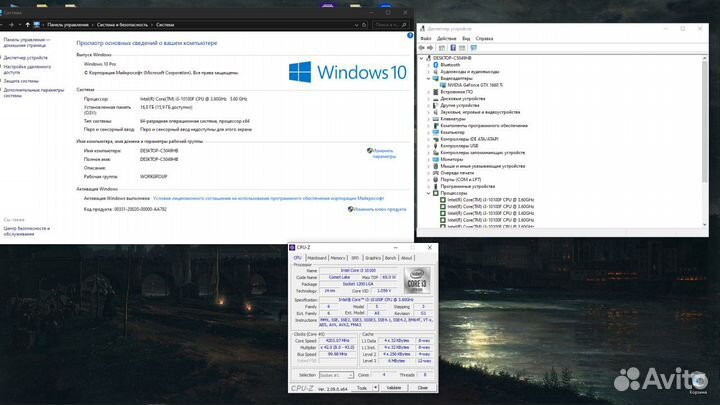Viewport: 720px width, 405px height.
Task: Click up arrow in System window address bar
Action: click(x=28, y=25)
